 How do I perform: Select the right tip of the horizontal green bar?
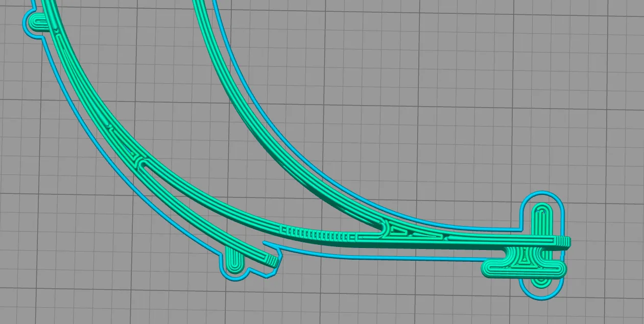(x=564, y=242)
